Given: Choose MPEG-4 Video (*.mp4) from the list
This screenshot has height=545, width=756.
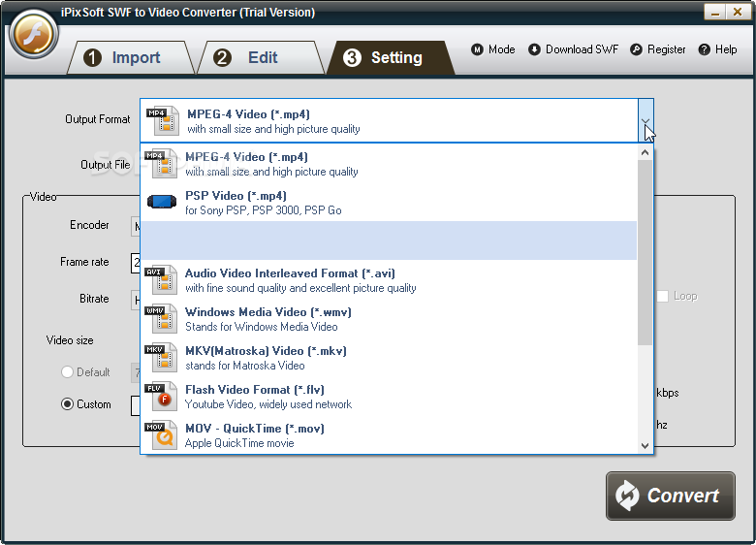Looking at the screenshot, I should tap(389, 164).
